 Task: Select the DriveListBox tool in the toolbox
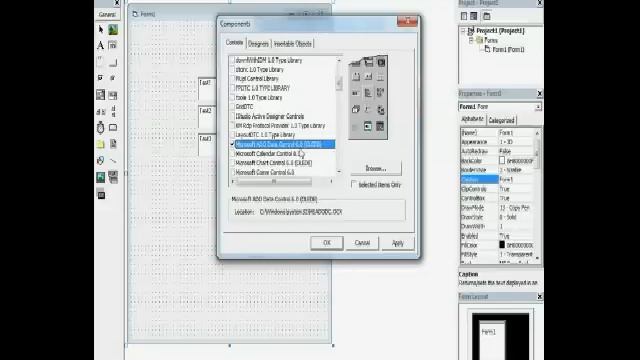[x=113, y=128]
